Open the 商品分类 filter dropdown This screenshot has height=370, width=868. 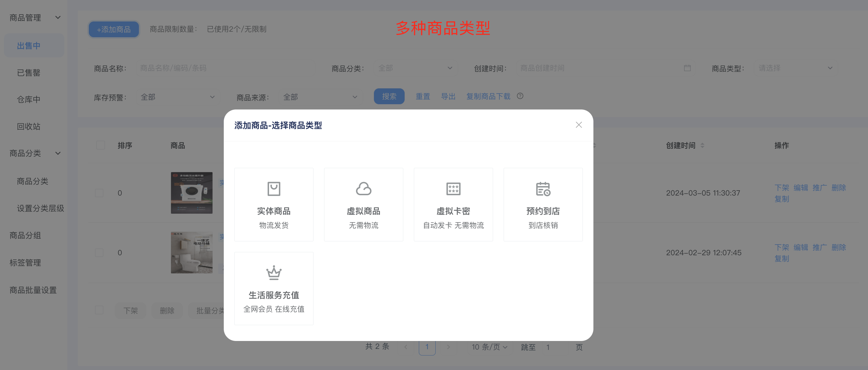click(415, 68)
